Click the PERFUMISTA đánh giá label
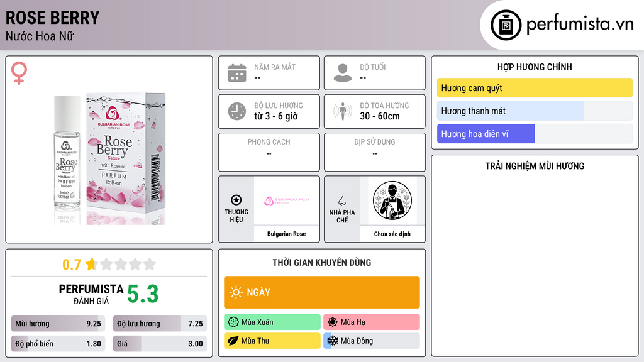Viewport: 644px width, 362px height. tap(91, 294)
